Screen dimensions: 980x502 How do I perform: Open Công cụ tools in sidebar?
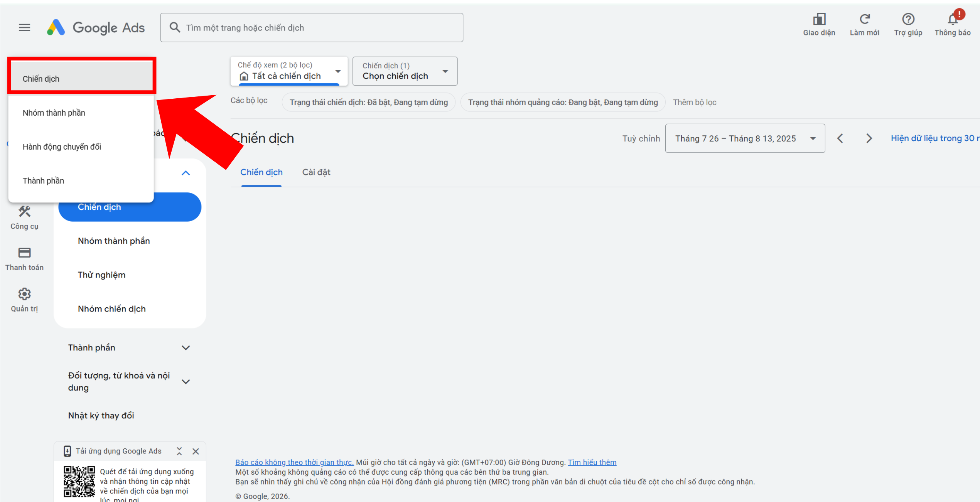[24, 217]
